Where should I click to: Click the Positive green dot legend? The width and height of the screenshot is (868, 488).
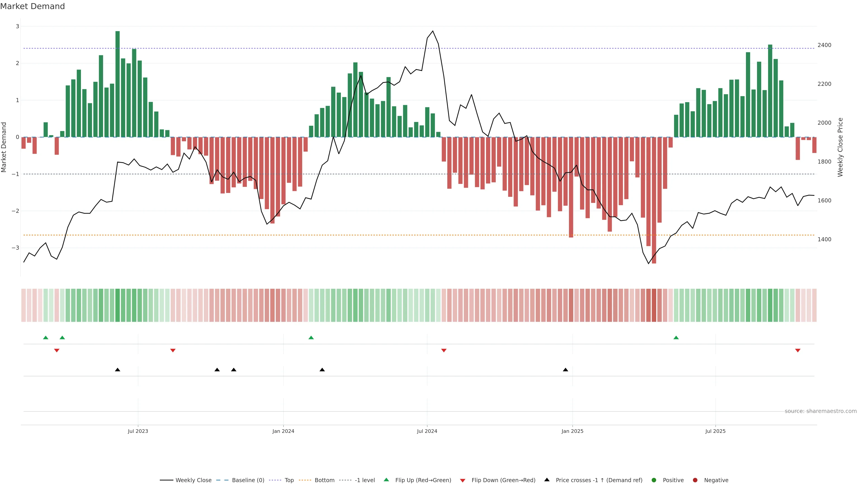(654, 480)
